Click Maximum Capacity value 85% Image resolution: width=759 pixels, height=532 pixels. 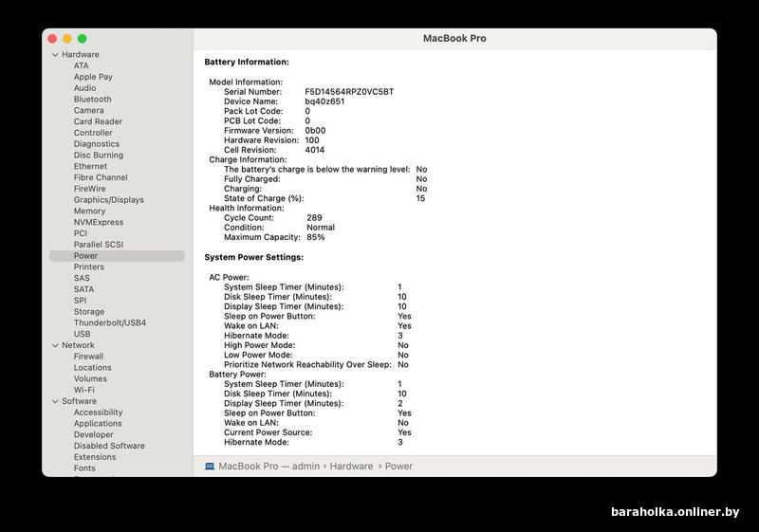click(x=316, y=237)
